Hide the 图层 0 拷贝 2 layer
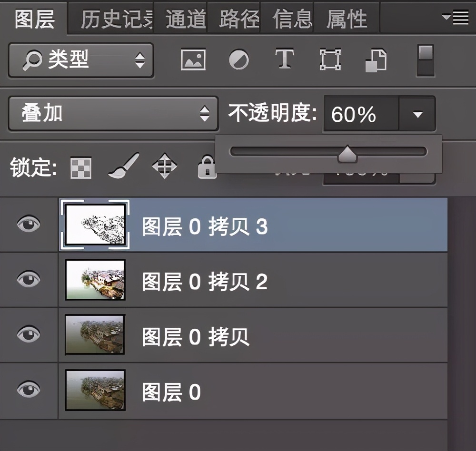The height and width of the screenshot is (451, 476). coord(29,279)
